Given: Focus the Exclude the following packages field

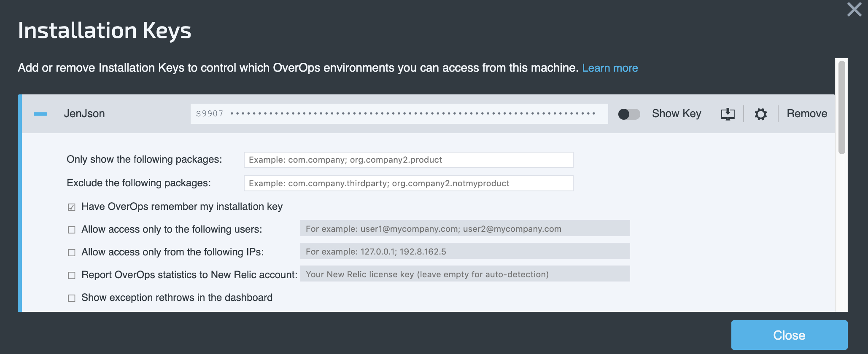Looking at the screenshot, I should click(x=408, y=183).
